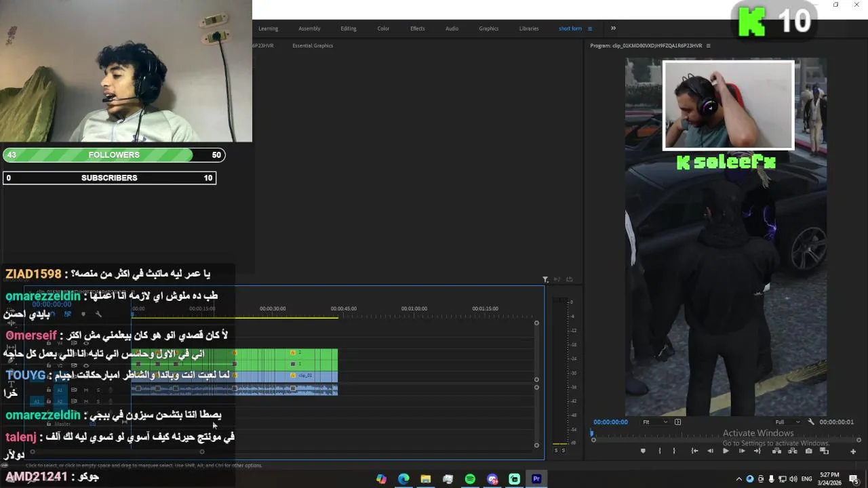Open the Program panel menu
Viewport: 868px width, 488px height.
(708, 45)
